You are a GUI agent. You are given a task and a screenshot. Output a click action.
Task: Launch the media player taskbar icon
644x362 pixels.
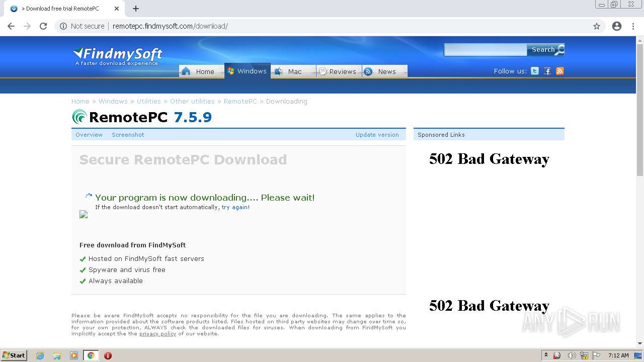point(74,355)
